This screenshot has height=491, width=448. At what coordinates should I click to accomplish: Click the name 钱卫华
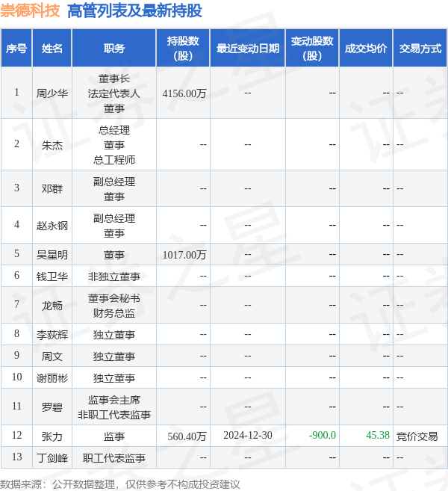(52, 277)
